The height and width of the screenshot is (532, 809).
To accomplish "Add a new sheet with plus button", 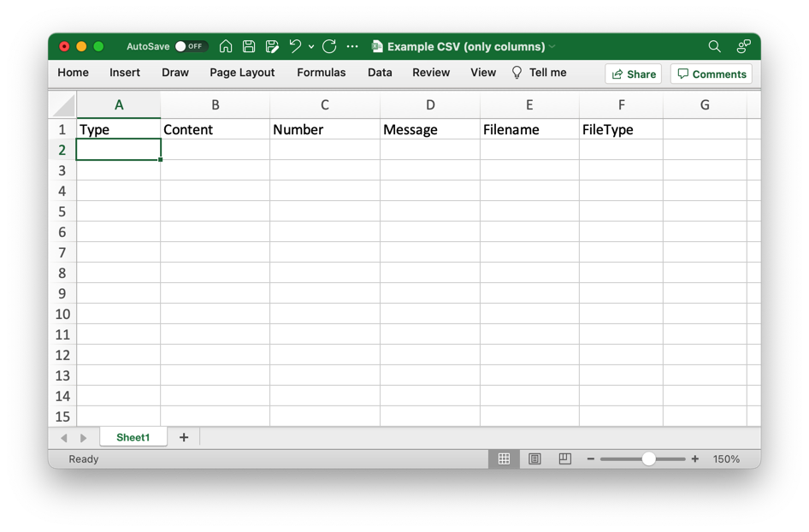I will click(184, 438).
